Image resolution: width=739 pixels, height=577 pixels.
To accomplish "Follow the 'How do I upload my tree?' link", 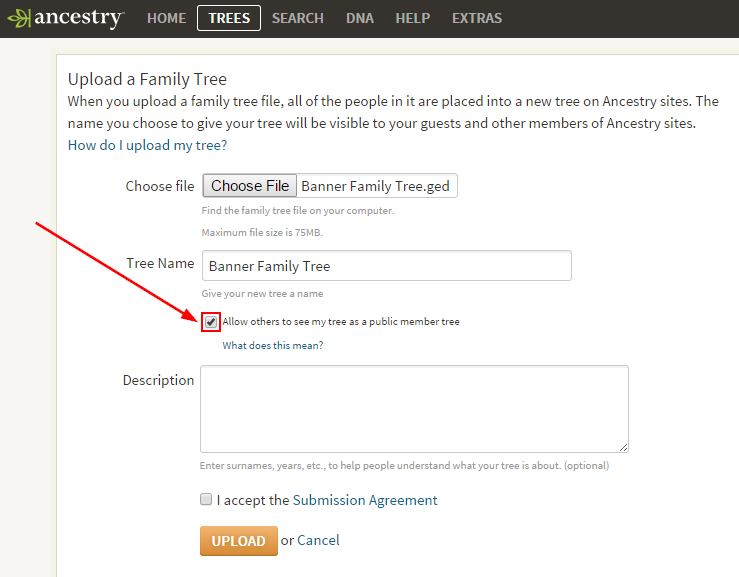I will (147, 145).
